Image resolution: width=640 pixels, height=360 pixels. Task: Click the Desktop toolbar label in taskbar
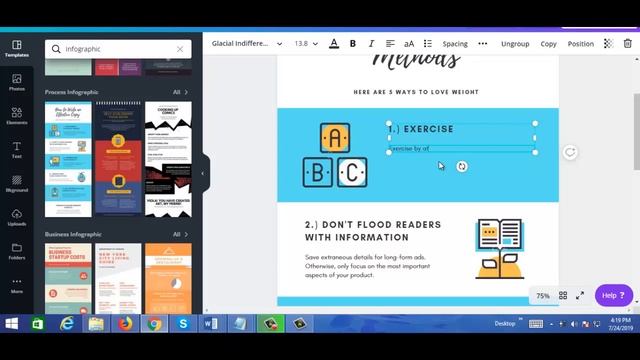pyautogui.click(x=505, y=324)
